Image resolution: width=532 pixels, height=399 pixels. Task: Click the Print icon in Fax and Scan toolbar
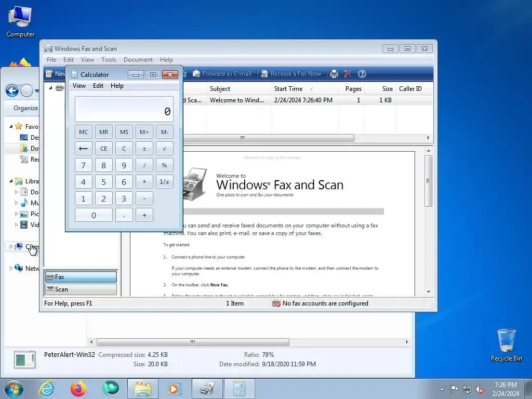pyautogui.click(x=334, y=74)
